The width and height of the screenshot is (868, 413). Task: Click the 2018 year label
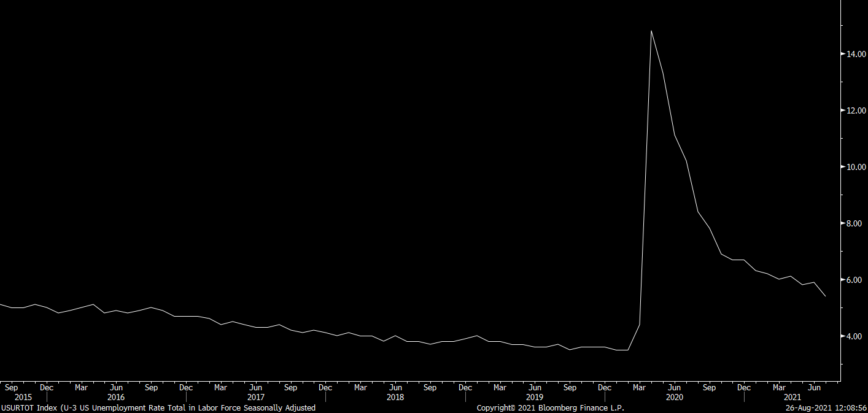pyautogui.click(x=395, y=397)
